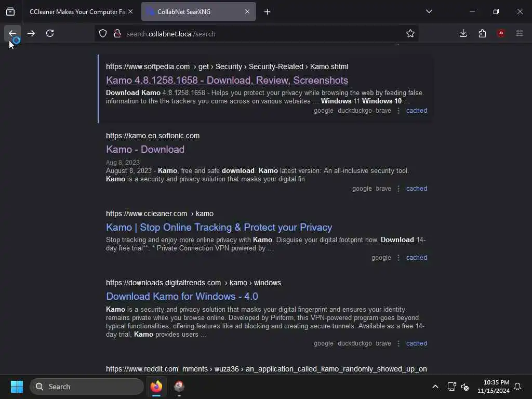This screenshot has width=532, height=399.
Task: Go forward one page
Action: click(31, 33)
